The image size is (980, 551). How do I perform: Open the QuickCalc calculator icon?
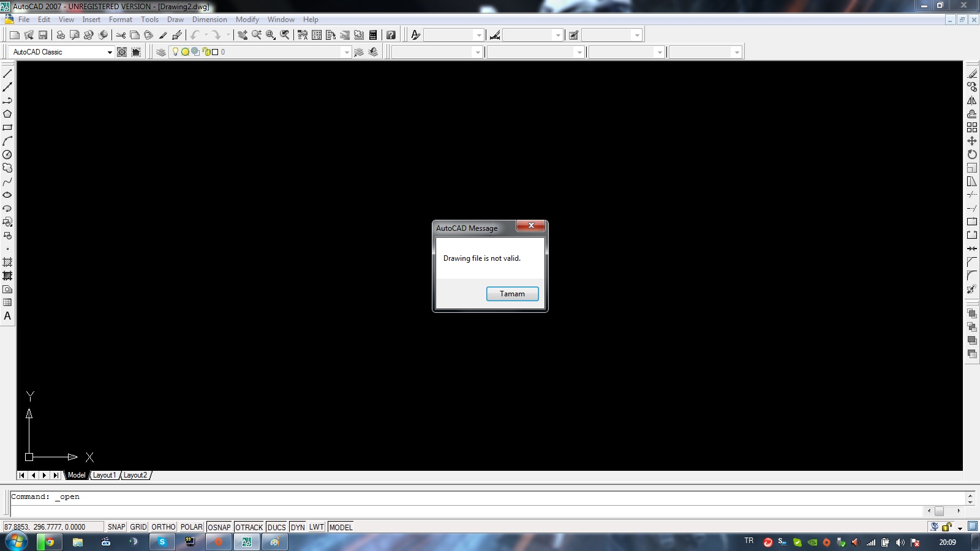pos(373,35)
